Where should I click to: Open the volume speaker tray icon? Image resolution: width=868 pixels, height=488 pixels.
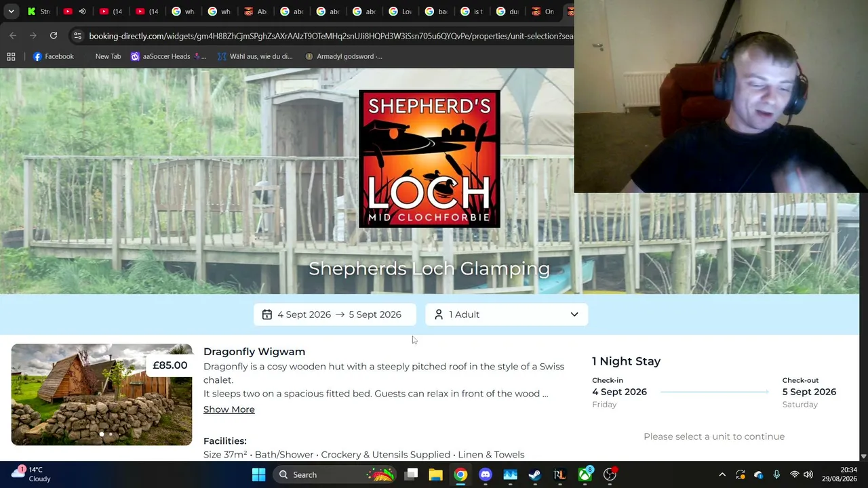808,474
